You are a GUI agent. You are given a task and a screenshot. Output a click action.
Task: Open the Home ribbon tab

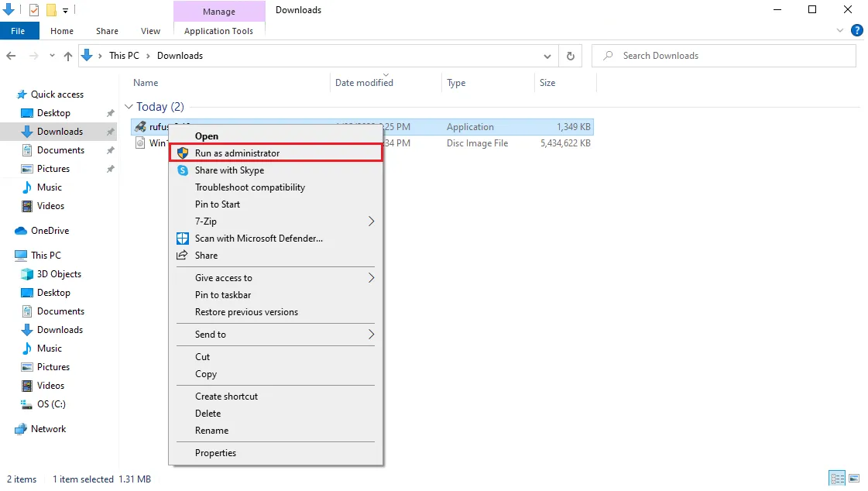tap(61, 31)
